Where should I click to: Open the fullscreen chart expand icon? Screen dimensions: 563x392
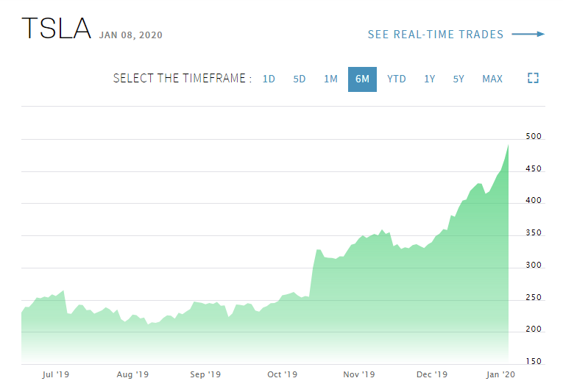533,78
